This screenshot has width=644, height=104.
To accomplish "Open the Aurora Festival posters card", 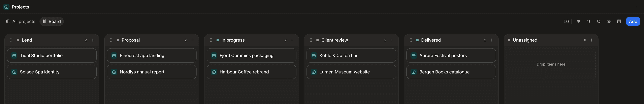I will tap(451, 56).
